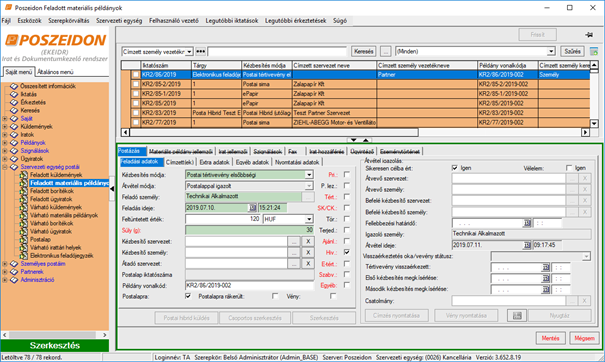
Task: Collapse the Szervezeti egység postái node
Action: (x=5, y=167)
